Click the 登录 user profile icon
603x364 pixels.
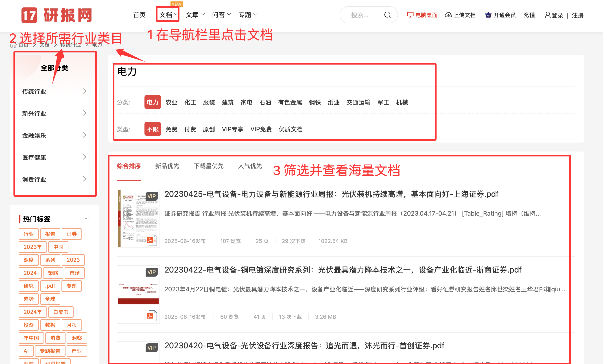point(547,15)
